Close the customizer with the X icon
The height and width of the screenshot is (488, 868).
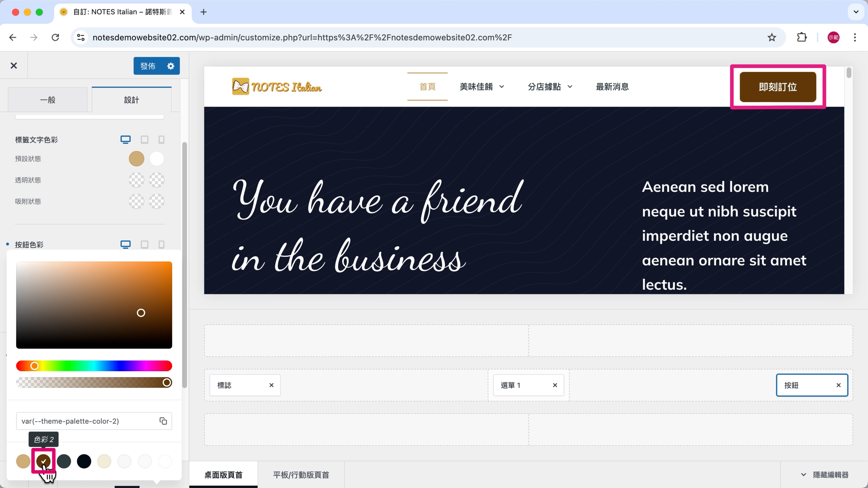[14, 66]
